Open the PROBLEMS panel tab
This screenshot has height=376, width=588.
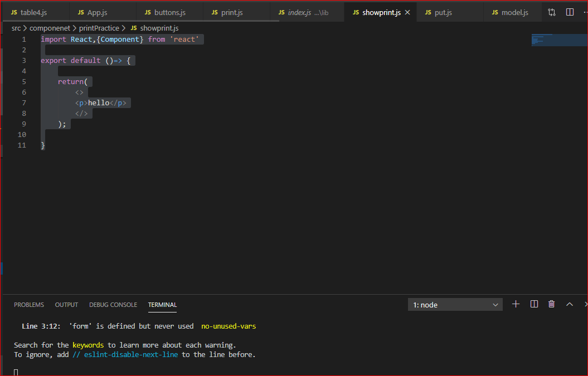(x=29, y=305)
